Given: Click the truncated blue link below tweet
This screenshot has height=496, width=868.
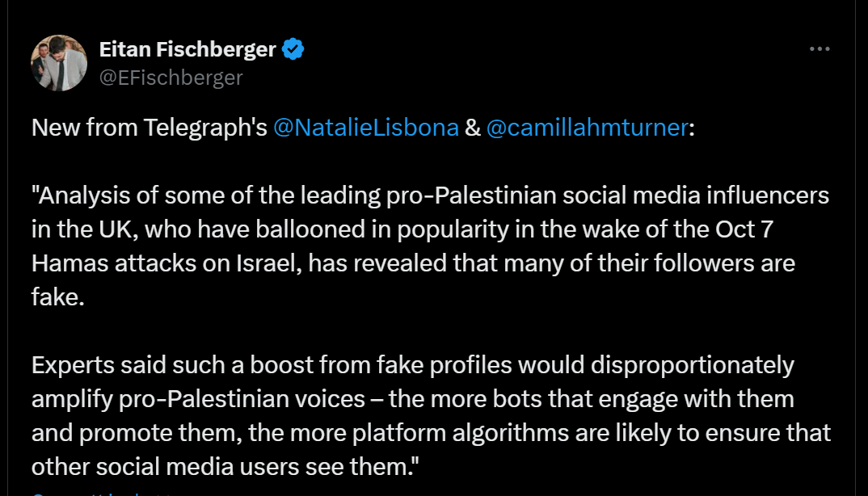Looking at the screenshot, I should (103, 493).
